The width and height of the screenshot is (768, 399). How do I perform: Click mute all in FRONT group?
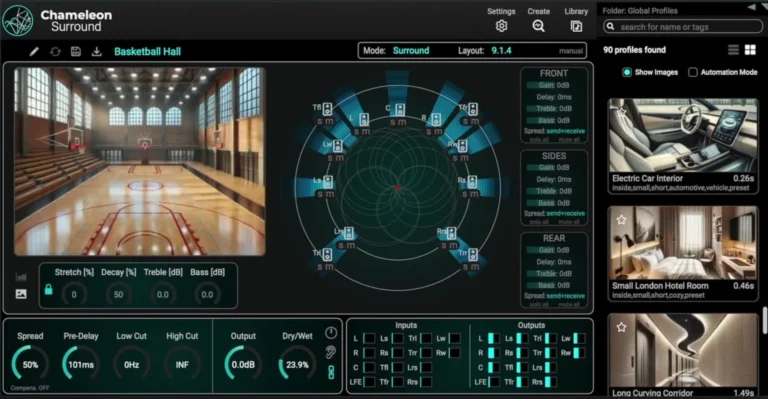click(x=569, y=140)
